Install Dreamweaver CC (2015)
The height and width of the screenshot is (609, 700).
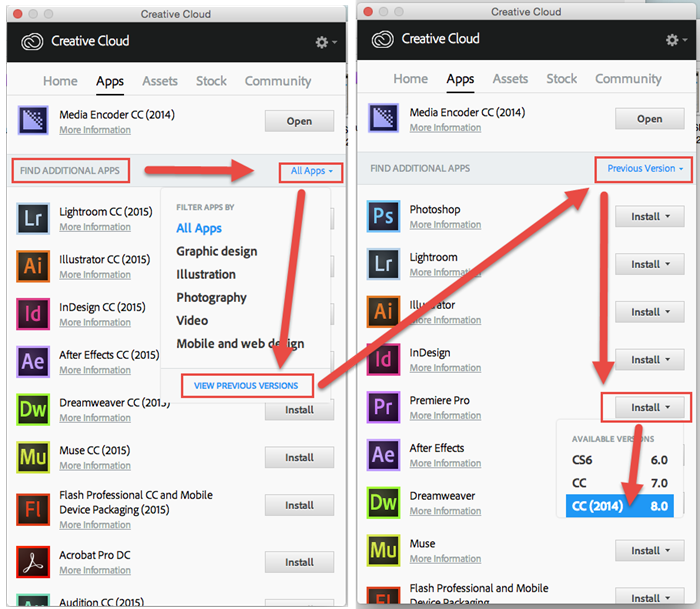(x=299, y=410)
